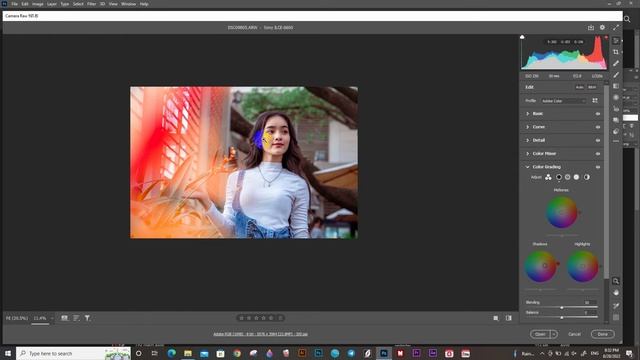Select the Zoom tool in Camera Raw
The width and height of the screenshot is (640, 360).
pos(616,281)
